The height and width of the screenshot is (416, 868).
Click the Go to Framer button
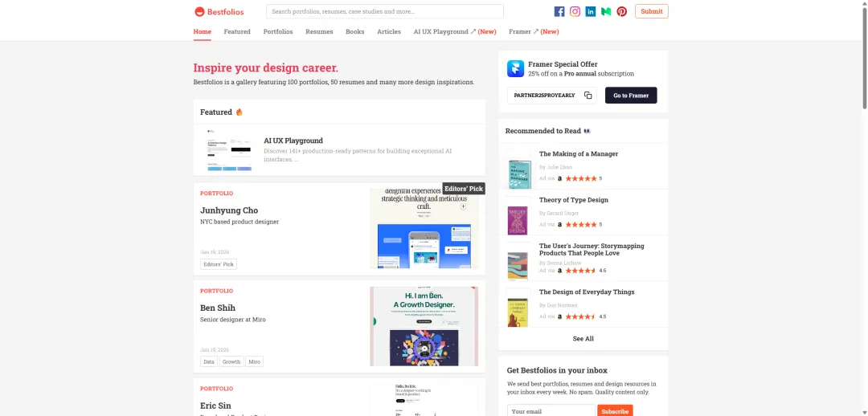pos(631,95)
